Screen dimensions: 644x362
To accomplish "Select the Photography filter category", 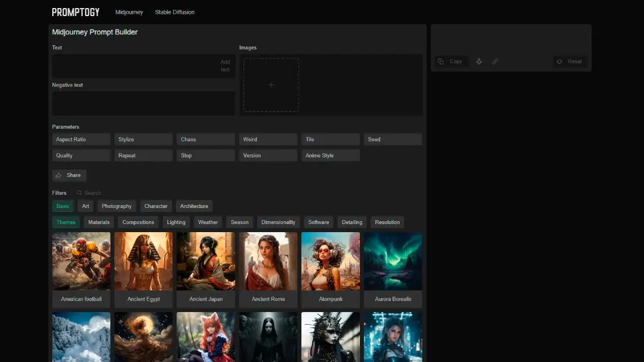I will [x=117, y=206].
